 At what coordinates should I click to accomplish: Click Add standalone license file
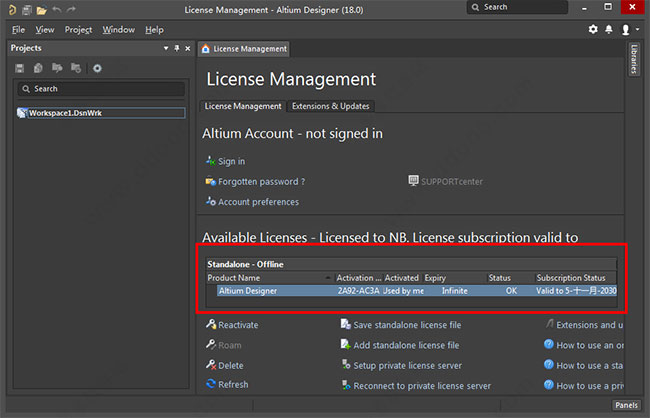tap(405, 345)
